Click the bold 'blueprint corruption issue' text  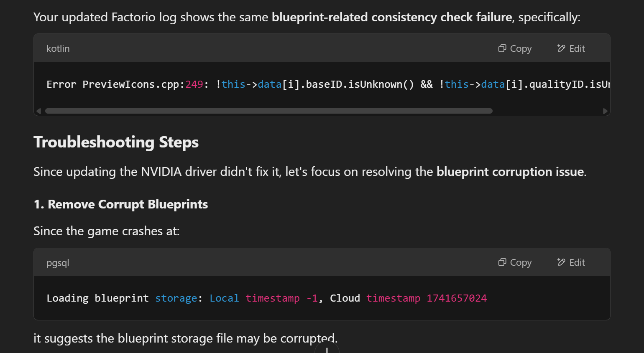click(x=510, y=172)
